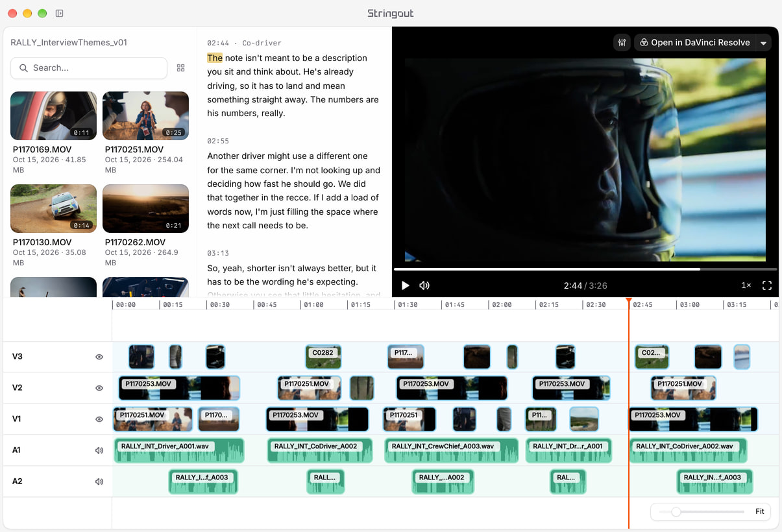Jump to transcript timestamp 02:55
This screenshot has height=532, width=782.
[x=218, y=141]
